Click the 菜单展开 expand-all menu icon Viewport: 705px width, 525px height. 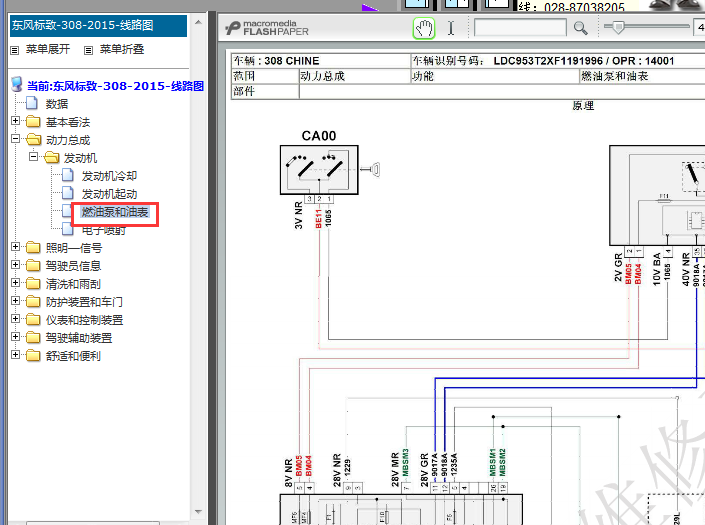(15, 50)
